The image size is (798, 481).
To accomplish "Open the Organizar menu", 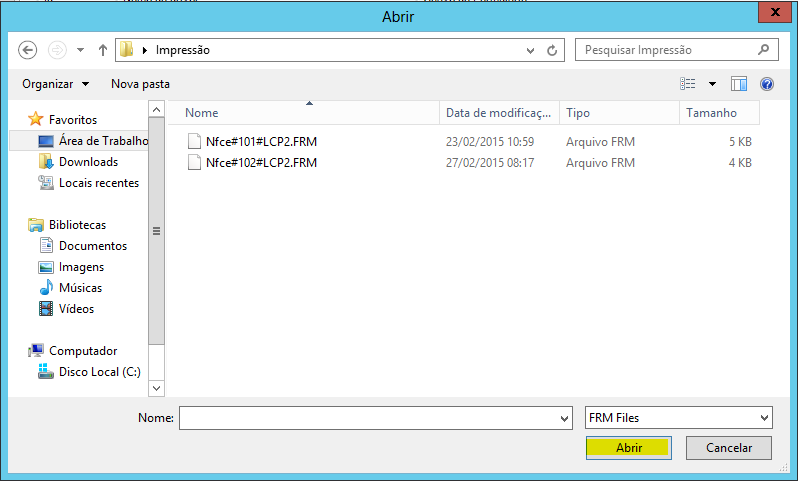I will click(x=55, y=84).
